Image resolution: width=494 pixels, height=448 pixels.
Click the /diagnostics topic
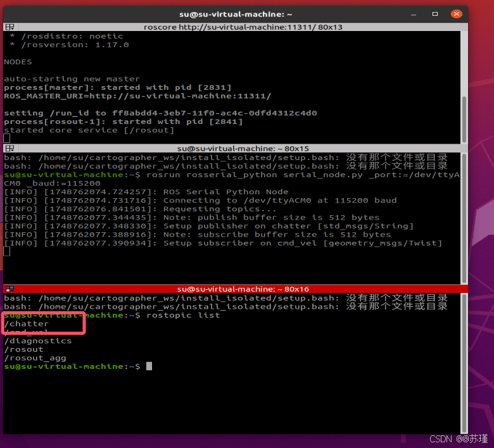pyautogui.click(x=38, y=340)
